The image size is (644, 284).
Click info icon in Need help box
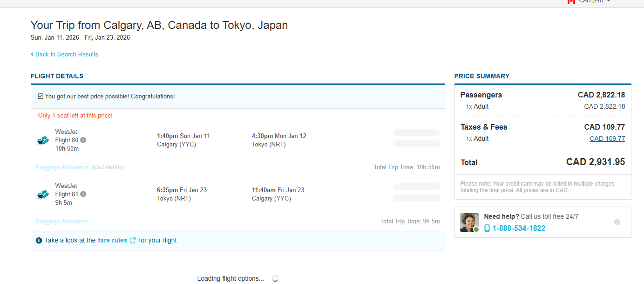pyautogui.click(x=617, y=222)
